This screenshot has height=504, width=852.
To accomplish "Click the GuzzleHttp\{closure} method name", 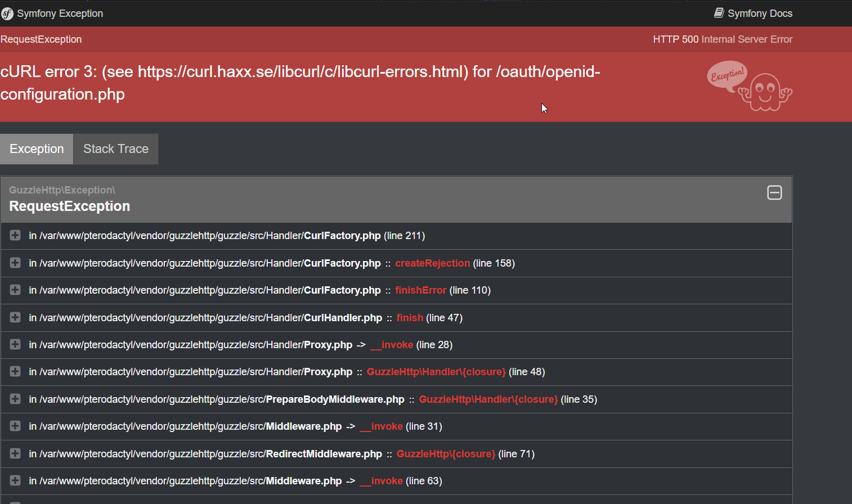I will point(446,454).
